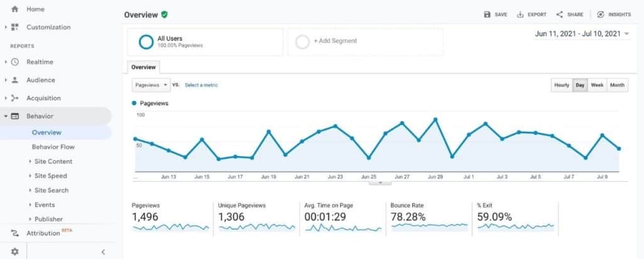Image resolution: width=644 pixels, height=259 pixels.
Task: Click the INSIGHTS button label
Action: click(x=619, y=14)
